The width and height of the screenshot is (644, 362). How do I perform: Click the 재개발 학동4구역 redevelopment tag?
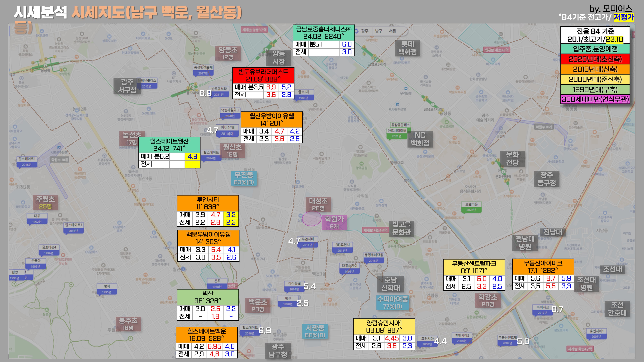[580, 349]
